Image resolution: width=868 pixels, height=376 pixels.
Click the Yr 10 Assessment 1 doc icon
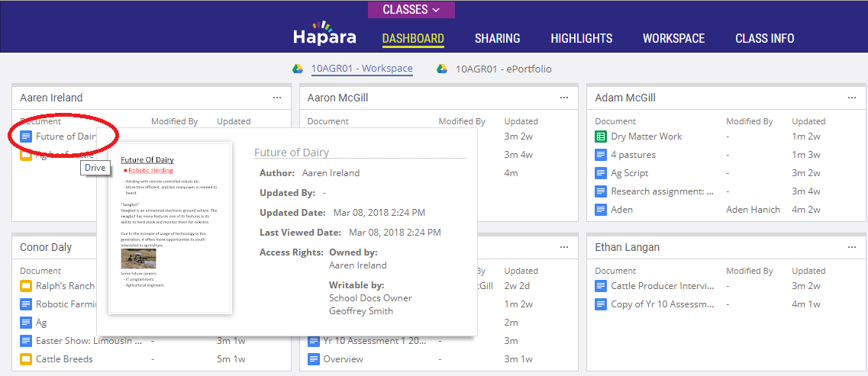pos(313,341)
